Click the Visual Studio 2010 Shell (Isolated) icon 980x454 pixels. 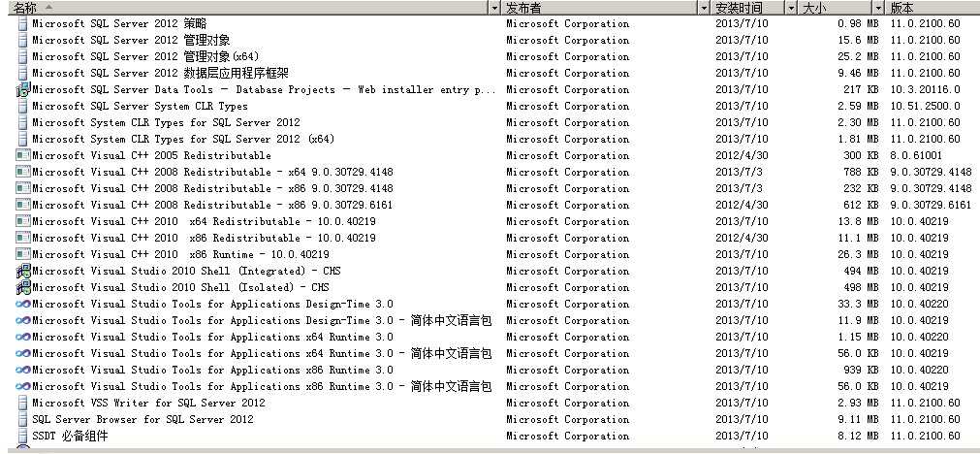(23, 288)
